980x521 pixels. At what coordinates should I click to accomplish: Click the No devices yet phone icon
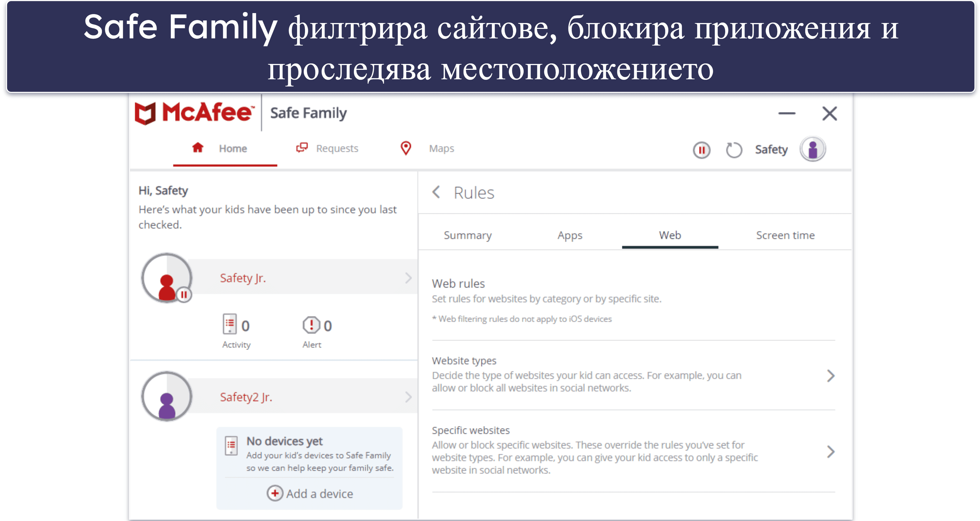pos(231,446)
